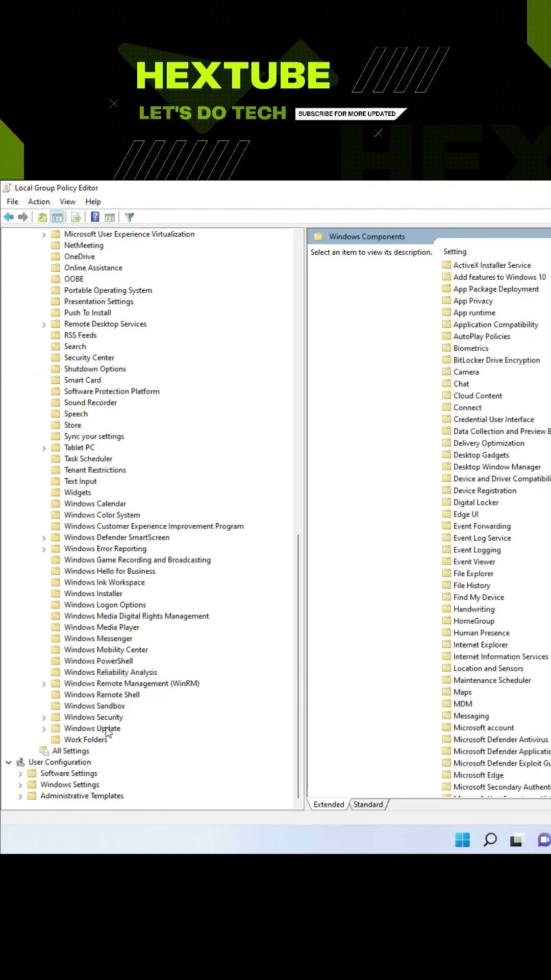The width and height of the screenshot is (551, 980).
Task: Collapse the User Configuration node
Action: click(x=9, y=762)
